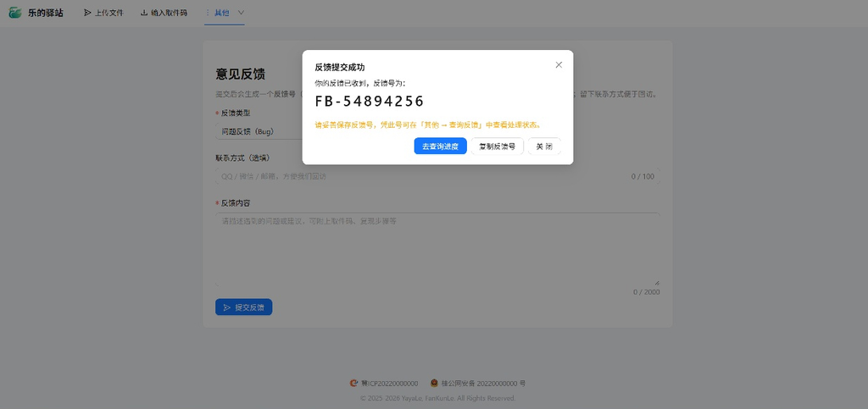Viewport: 868px width, 409px height.
Task: Click the 提交反馈 submit button
Action: 243,307
